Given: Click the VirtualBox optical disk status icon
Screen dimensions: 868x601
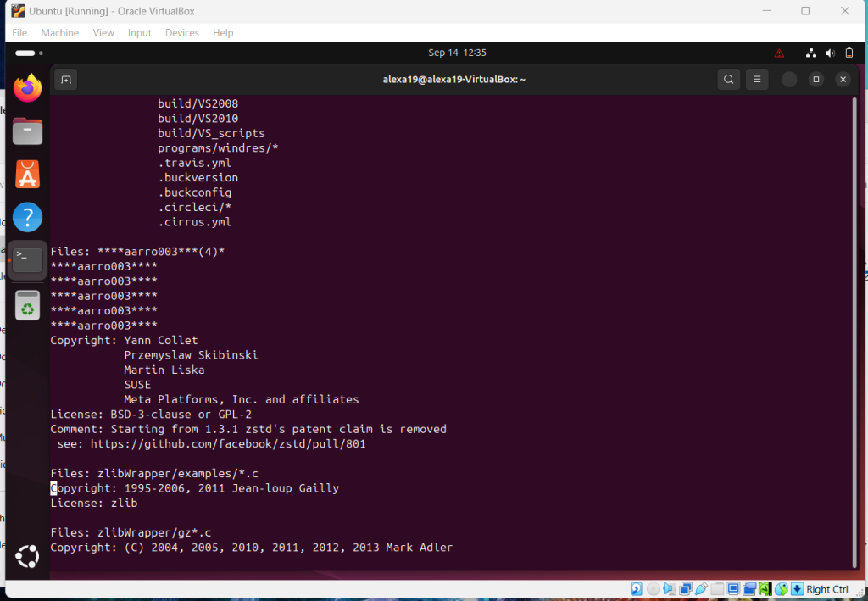Looking at the screenshot, I should (x=653, y=589).
